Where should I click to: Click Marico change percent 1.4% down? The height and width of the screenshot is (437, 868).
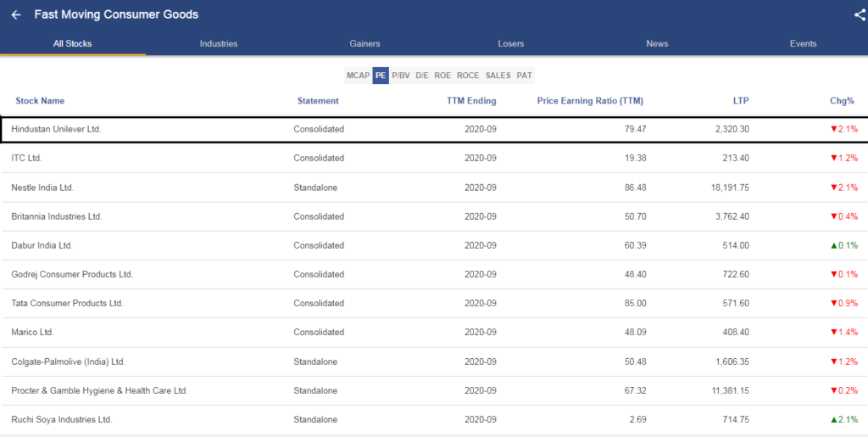coord(844,333)
